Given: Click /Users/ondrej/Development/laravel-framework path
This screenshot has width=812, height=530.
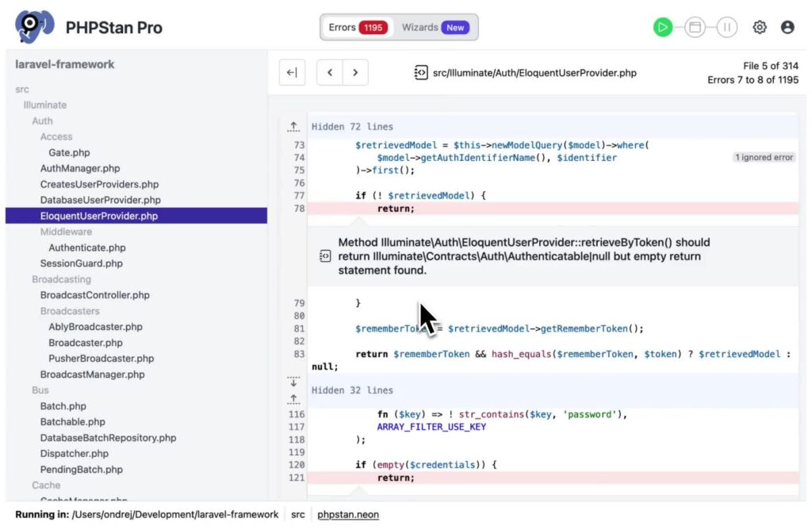Looking at the screenshot, I should click(x=175, y=514).
